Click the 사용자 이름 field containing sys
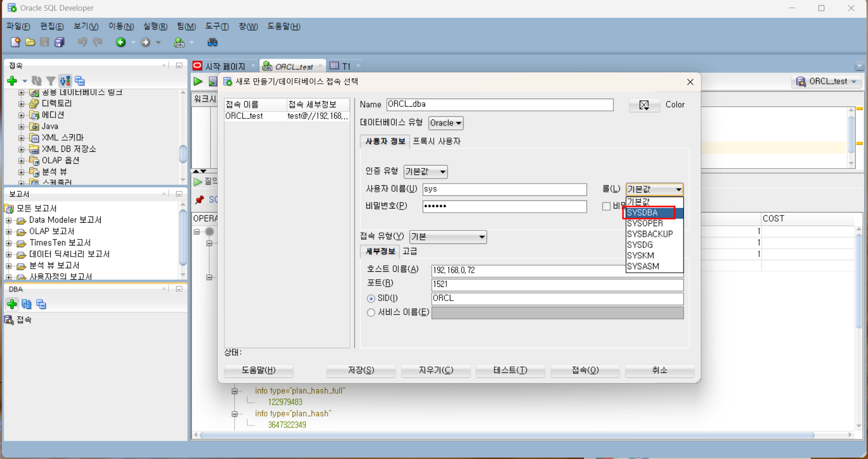Image resolution: width=868 pixels, height=459 pixels. pyautogui.click(x=505, y=189)
